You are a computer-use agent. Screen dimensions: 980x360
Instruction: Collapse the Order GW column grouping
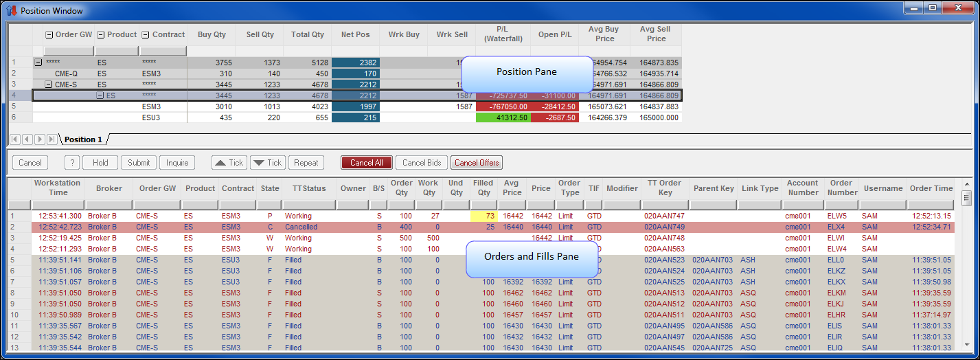coord(49,34)
